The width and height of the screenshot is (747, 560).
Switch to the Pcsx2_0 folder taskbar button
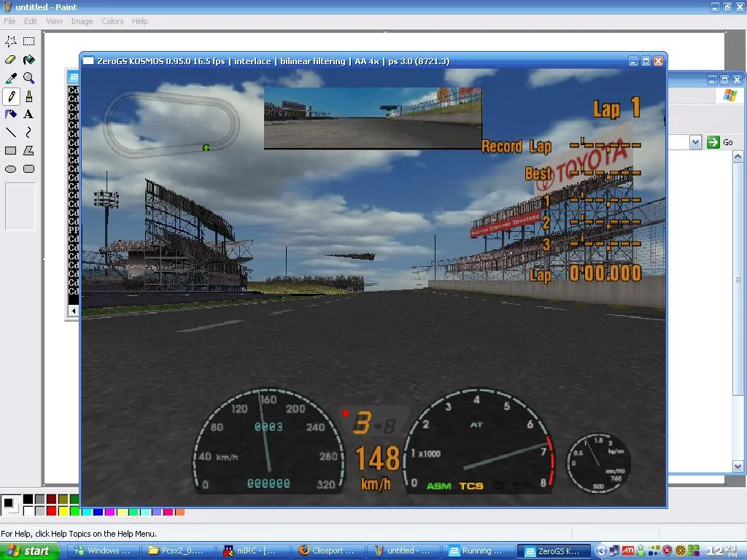coord(177,551)
